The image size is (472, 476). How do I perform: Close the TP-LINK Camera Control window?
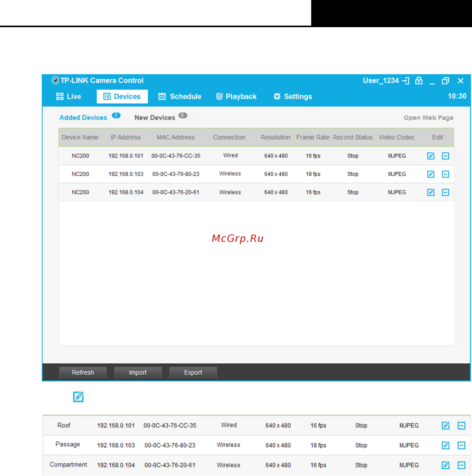(x=461, y=81)
